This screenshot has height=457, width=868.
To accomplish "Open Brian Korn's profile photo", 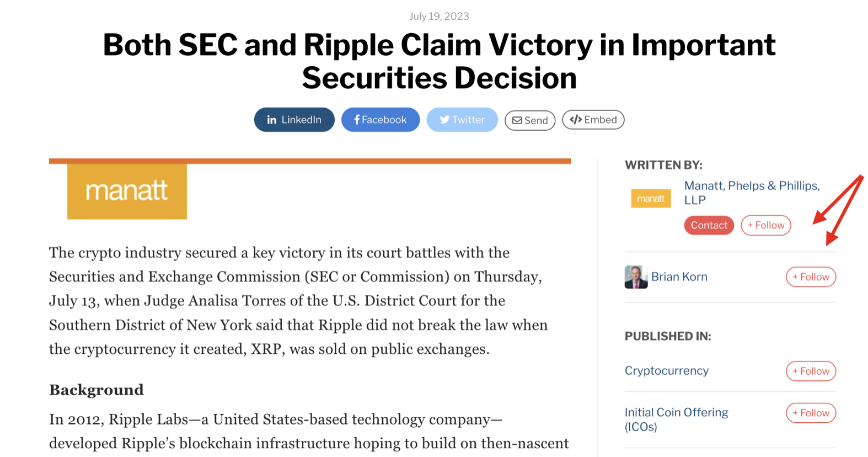I will [636, 277].
